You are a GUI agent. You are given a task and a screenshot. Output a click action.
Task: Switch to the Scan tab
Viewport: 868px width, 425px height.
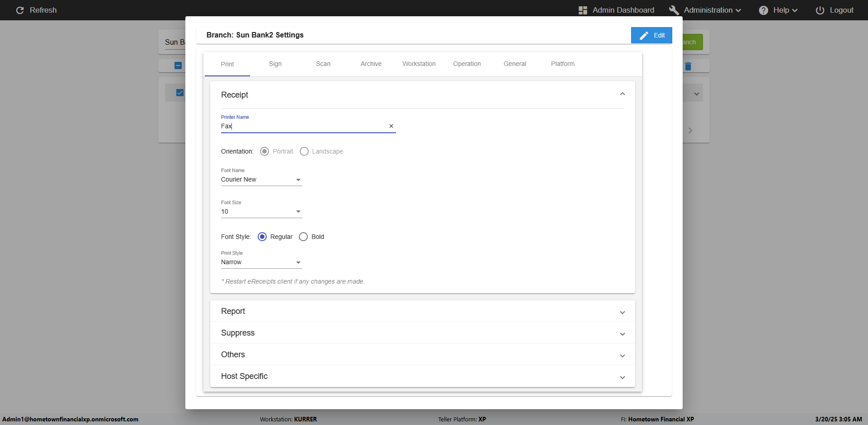point(323,64)
